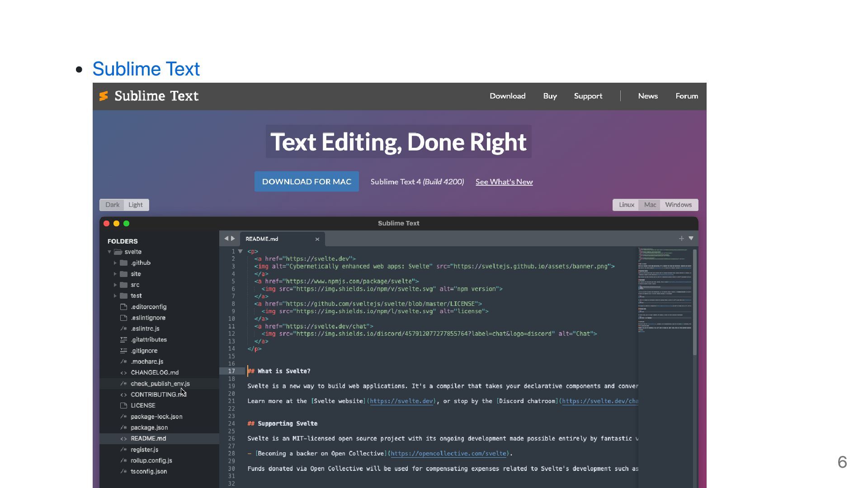
Task: Collapse the svelte folder
Action: [x=109, y=252]
